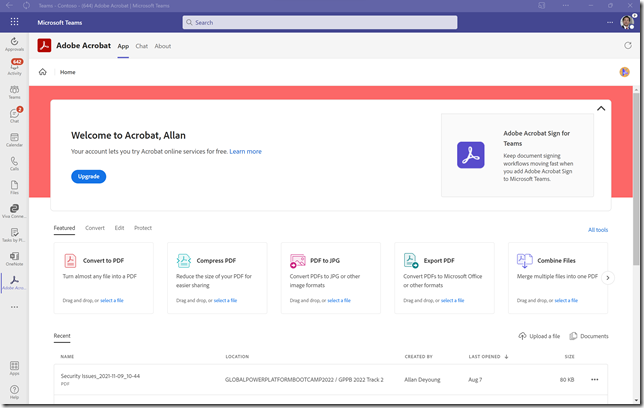Click the vertical scrollbar thumb
This screenshot has height=408, width=644.
636,179
